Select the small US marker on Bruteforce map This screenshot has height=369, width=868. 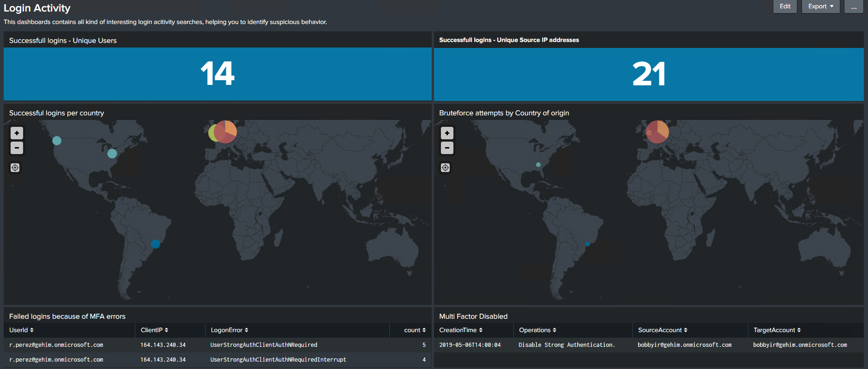[x=538, y=165]
